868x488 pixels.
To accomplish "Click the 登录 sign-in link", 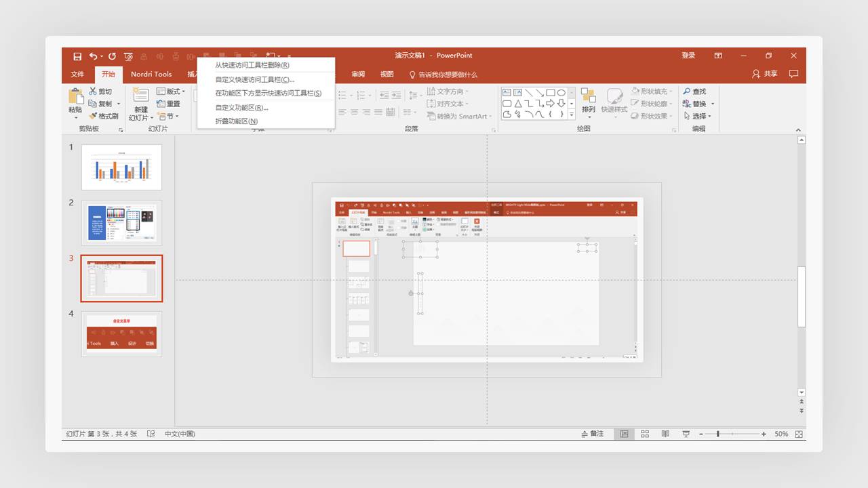I will click(688, 56).
